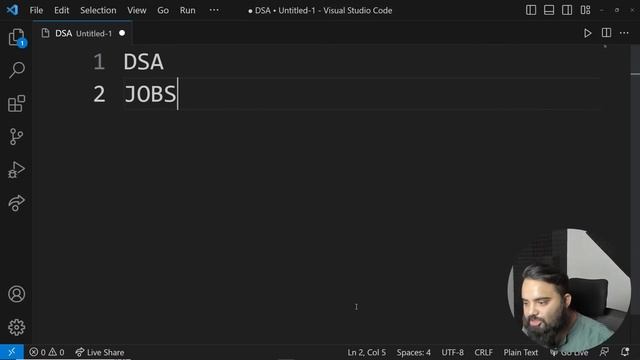Viewport: 640px width, 360px height.
Task: Expand the hidden menus ellipsis
Action: (x=214, y=10)
